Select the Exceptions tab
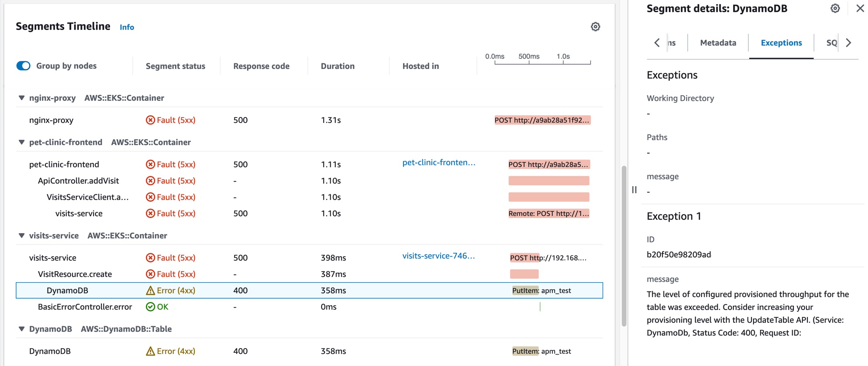 tap(781, 43)
